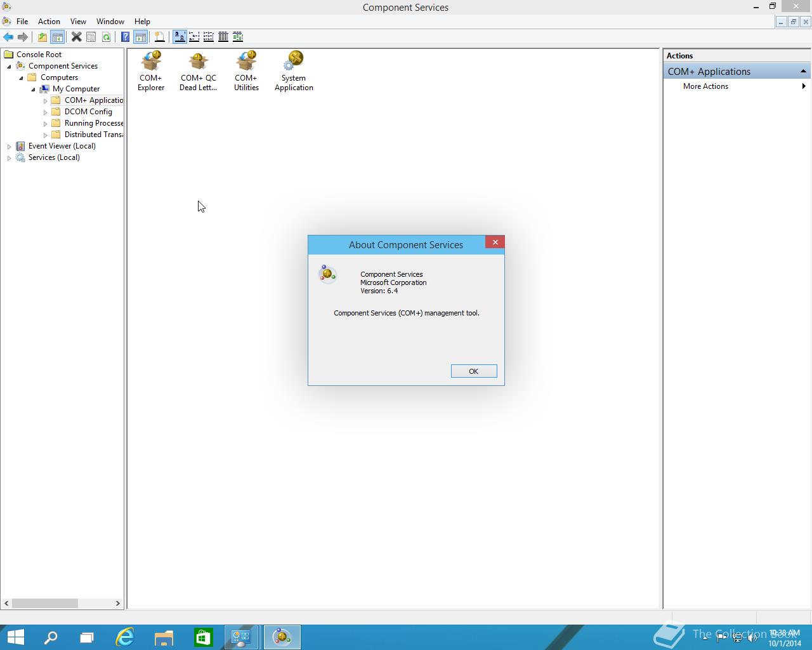The height and width of the screenshot is (650, 812).
Task: Select Running Processes folder in tree
Action: pyautogui.click(x=93, y=123)
